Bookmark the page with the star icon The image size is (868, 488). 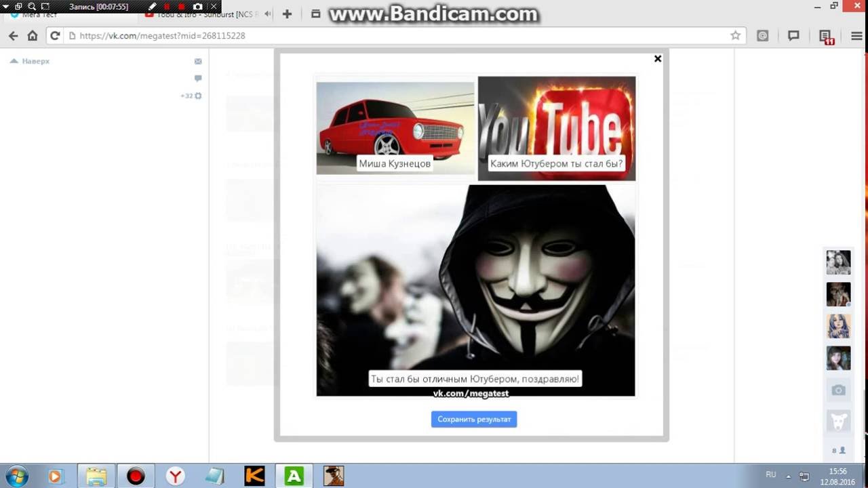(735, 36)
